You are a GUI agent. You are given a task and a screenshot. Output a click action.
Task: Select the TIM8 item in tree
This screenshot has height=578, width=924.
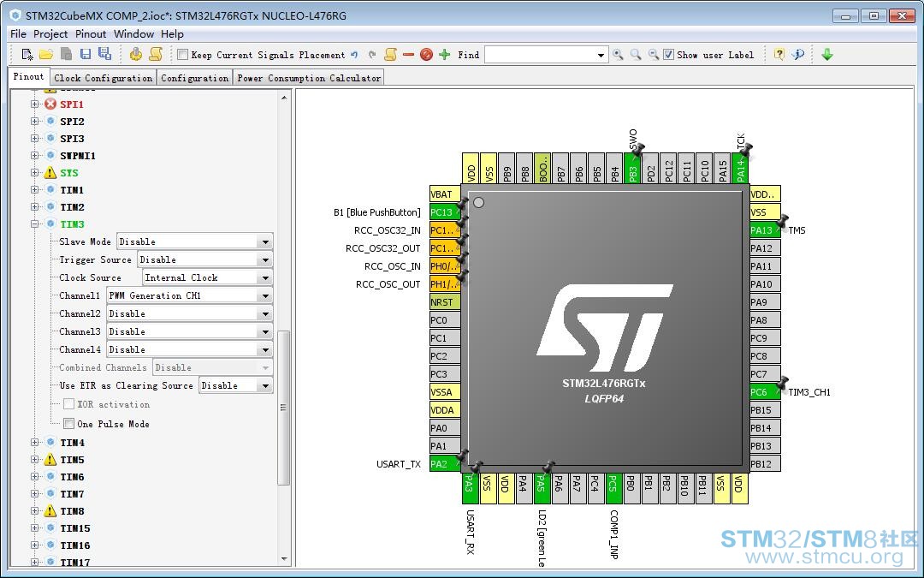(x=72, y=510)
